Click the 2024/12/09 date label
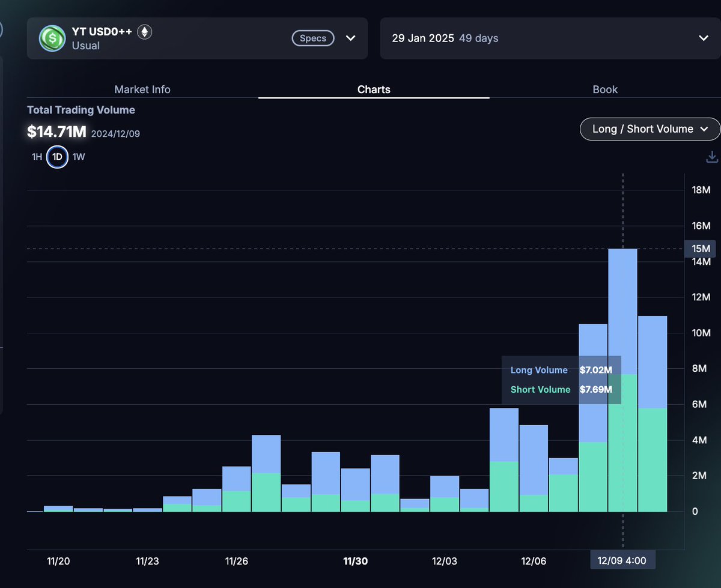 point(115,133)
